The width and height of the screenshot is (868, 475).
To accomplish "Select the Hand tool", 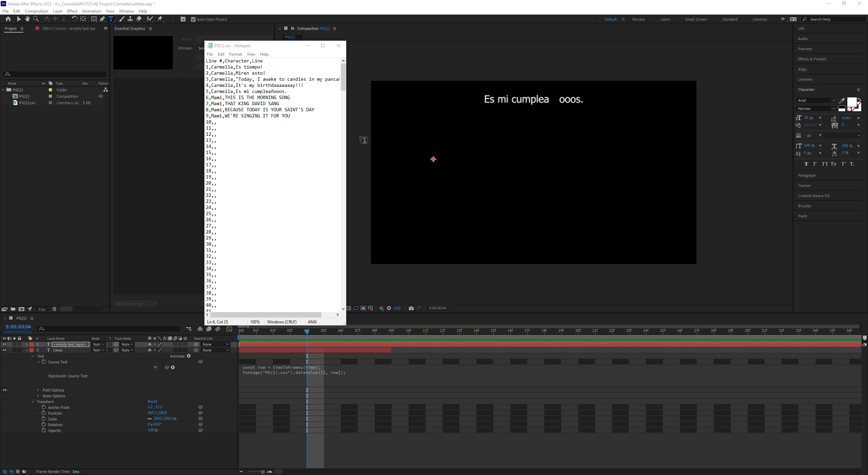I will (27, 19).
